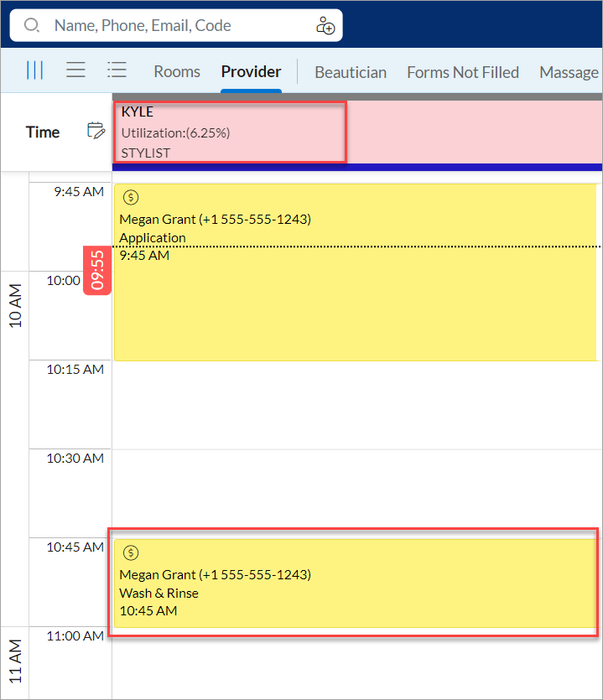
Task: Click the add new guest icon
Action: [325, 25]
